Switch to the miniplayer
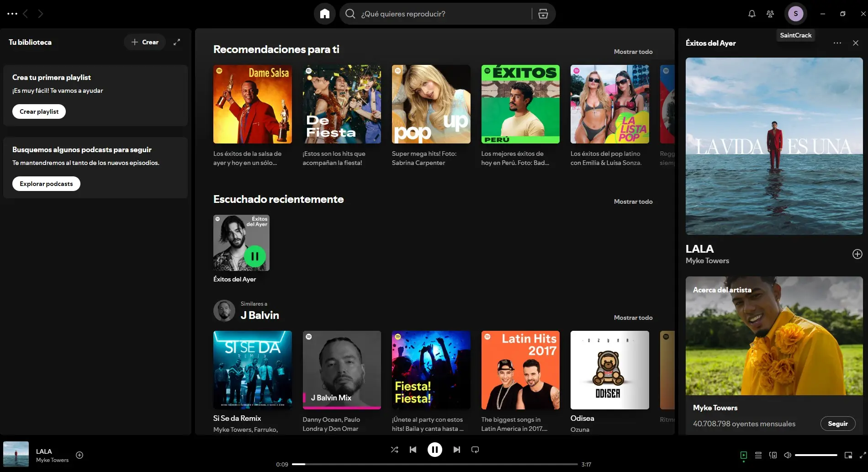 [848, 455]
